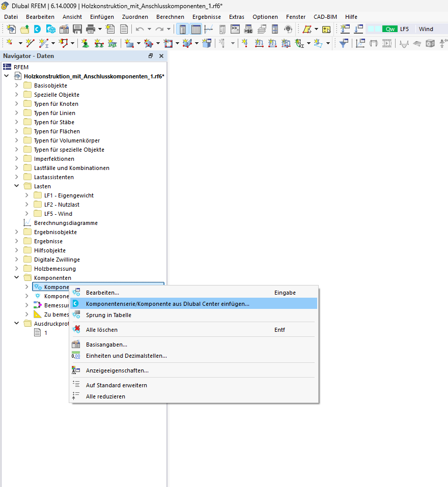Collapse the Komponenten folder
Image resolution: width=448 pixels, height=487 pixels.
click(17, 277)
